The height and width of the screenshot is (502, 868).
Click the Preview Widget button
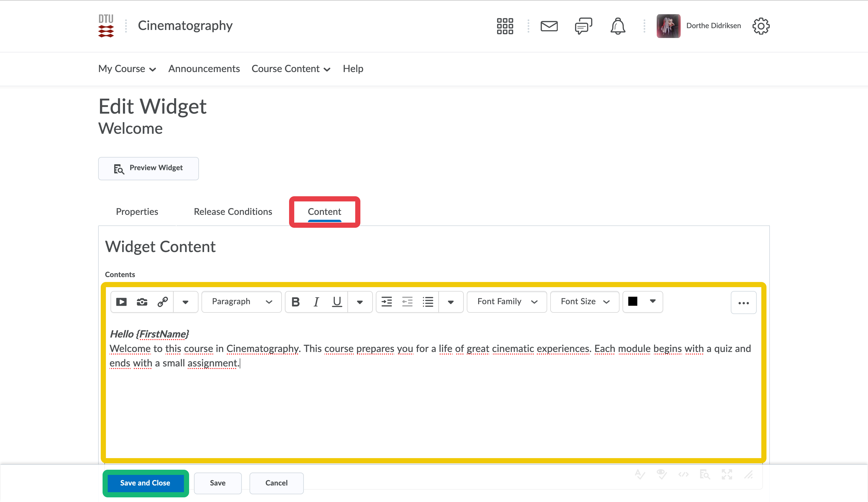pos(149,168)
